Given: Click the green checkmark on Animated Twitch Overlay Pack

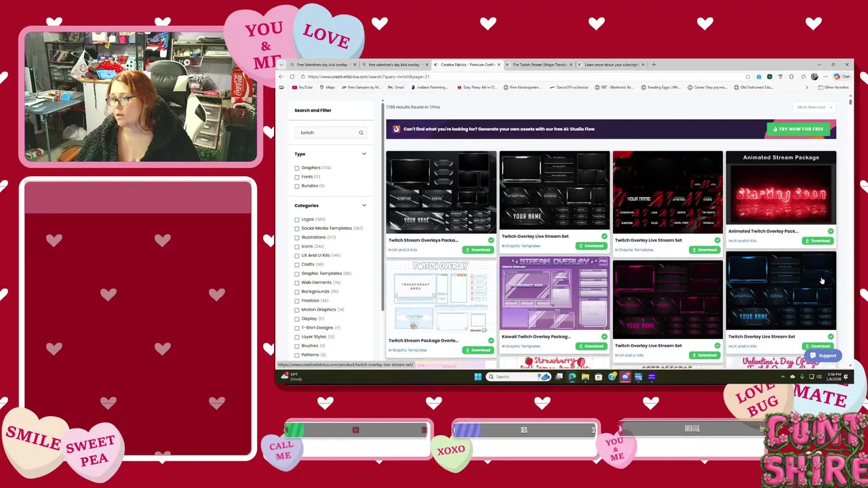Looking at the screenshot, I should 831,231.
